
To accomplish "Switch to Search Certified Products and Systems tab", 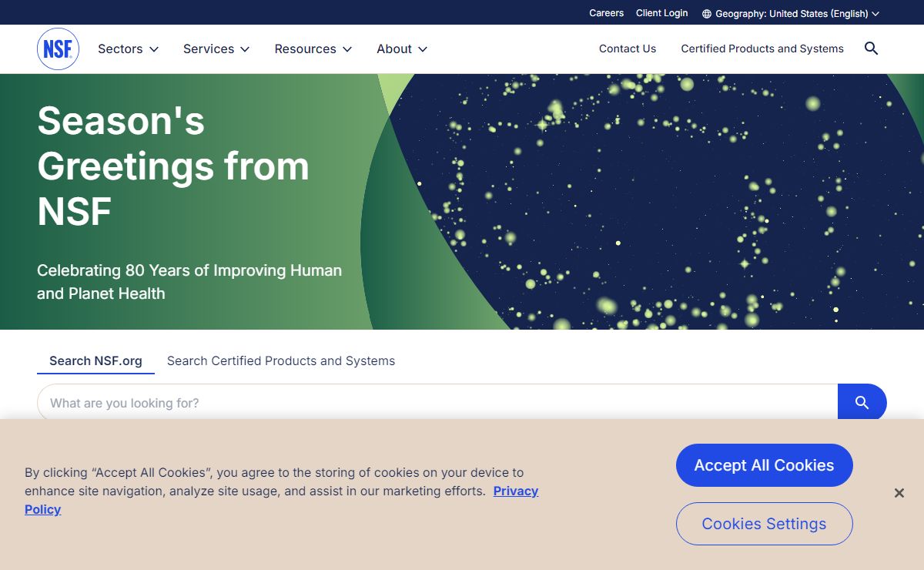I will 281,360.
